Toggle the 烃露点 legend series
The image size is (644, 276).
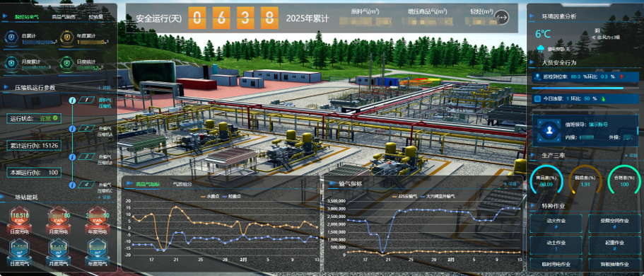(232, 196)
